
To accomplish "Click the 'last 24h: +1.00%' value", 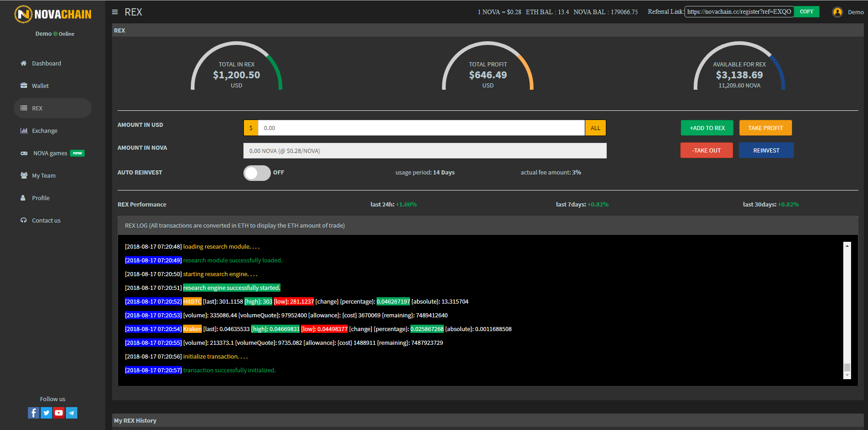I will click(394, 204).
